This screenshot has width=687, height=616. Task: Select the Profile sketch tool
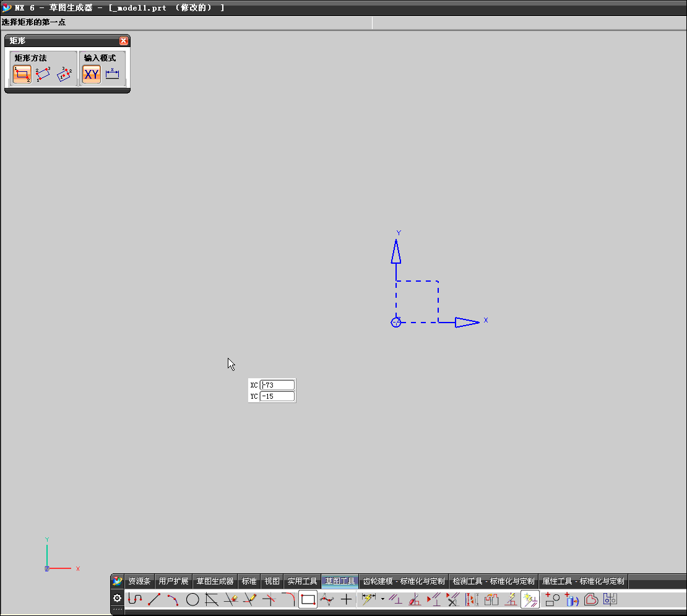(135, 599)
